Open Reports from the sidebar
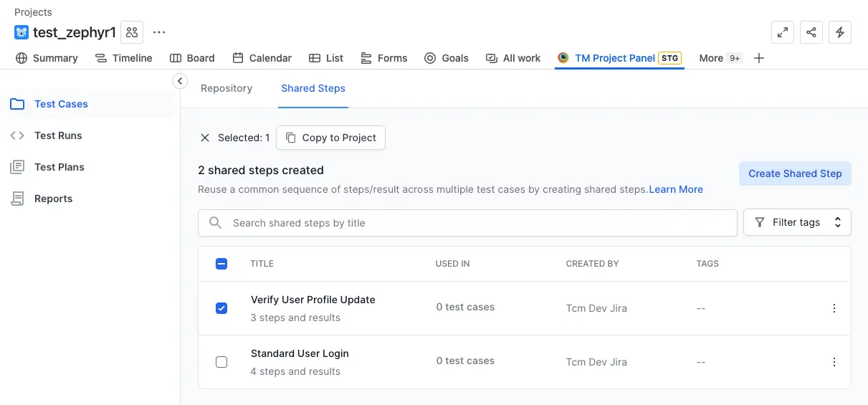Image resolution: width=868 pixels, height=405 pixels. 53,199
